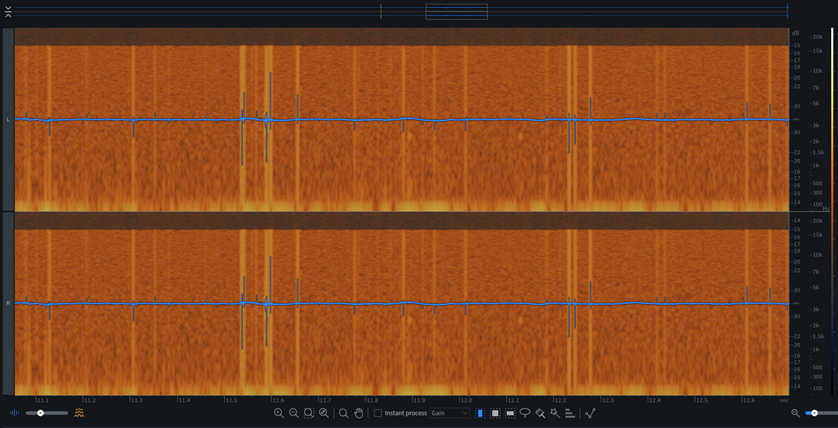Image resolution: width=838 pixels, height=428 pixels.
Task: Click the '10k' label on the right channel frequency ruler
Action: coord(817,255)
